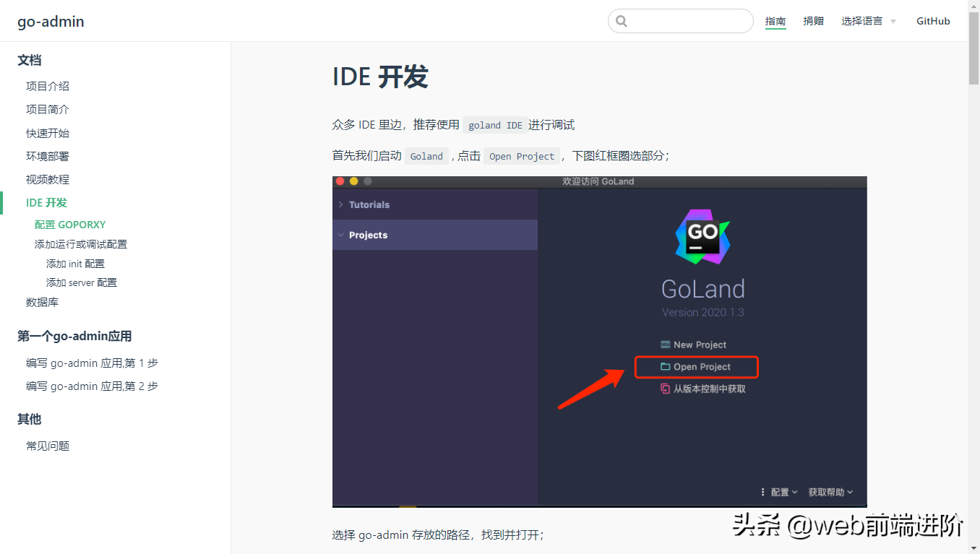Focus the documentation search box

681,21
